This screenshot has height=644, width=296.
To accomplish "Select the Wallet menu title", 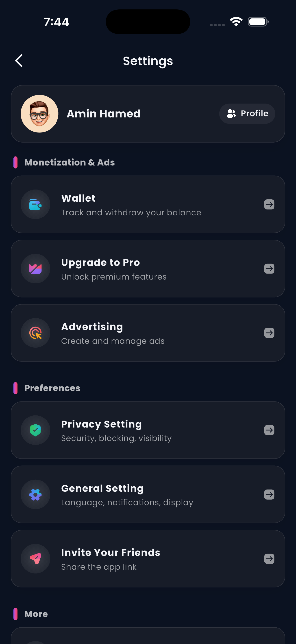I will click(x=78, y=198).
